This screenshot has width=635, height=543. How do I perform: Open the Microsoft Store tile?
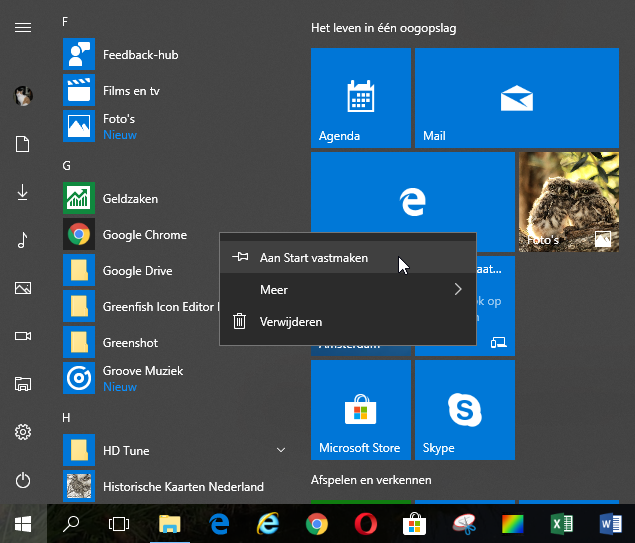pos(361,410)
